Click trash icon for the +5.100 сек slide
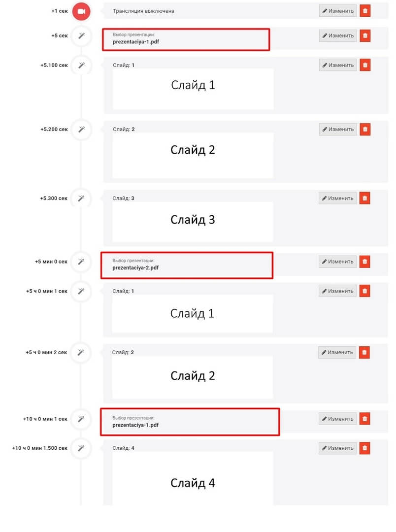Image resolution: width=396 pixels, height=532 pixels. pyautogui.click(x=365, y=65)
